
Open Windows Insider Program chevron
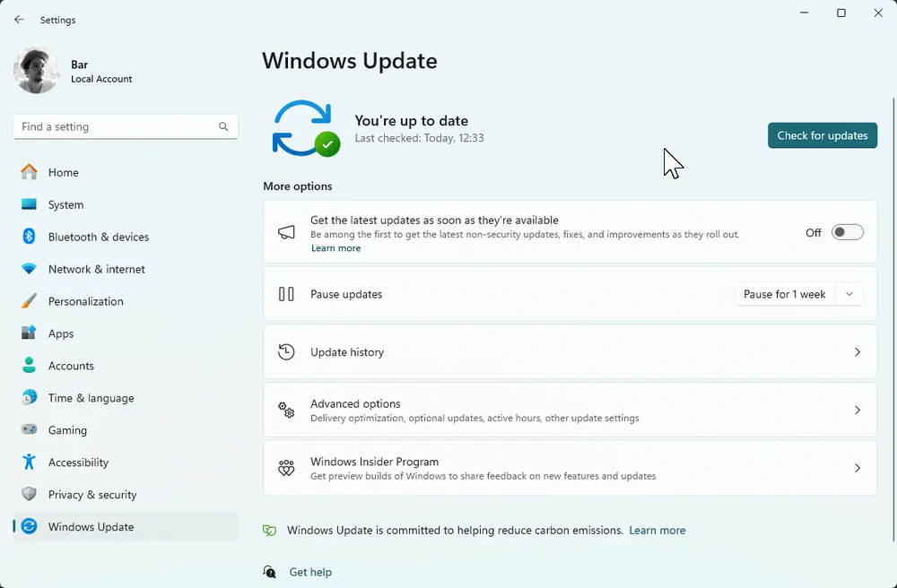coord(857,468)
